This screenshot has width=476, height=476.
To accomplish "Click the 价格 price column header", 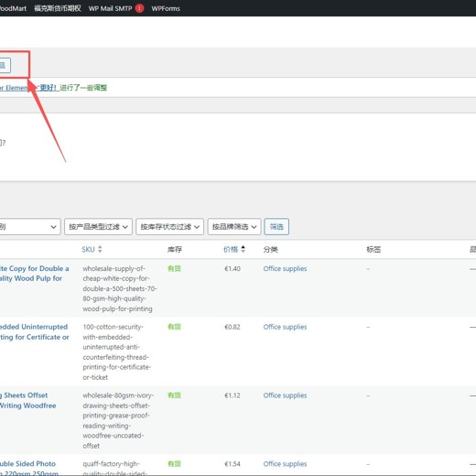I will (231, 249).
